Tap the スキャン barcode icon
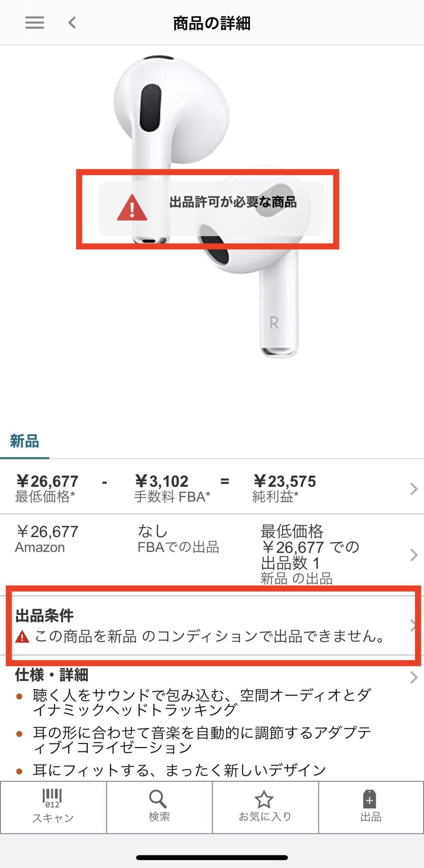The height and width of the screenshot is (868, 424). [x=52, y=798]
